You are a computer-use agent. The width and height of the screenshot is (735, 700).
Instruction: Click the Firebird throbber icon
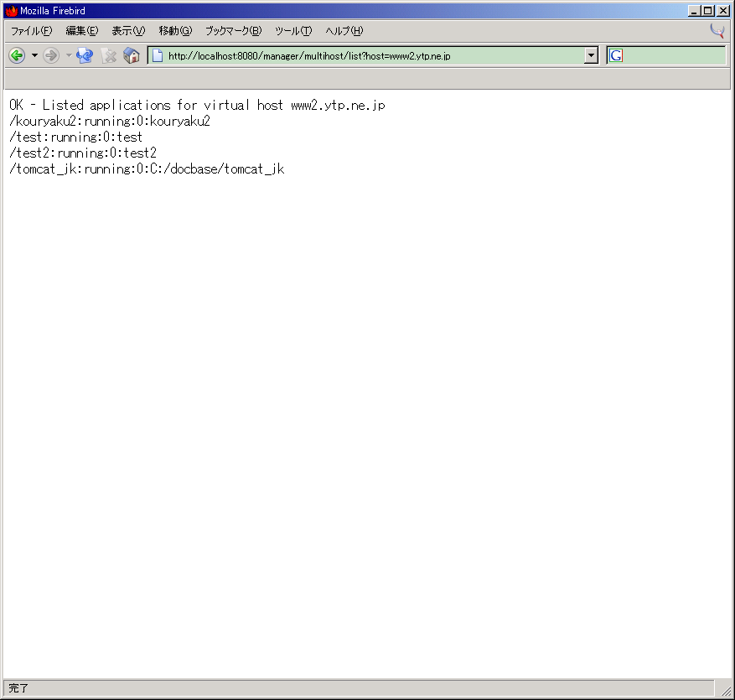[x=717, y=31]
